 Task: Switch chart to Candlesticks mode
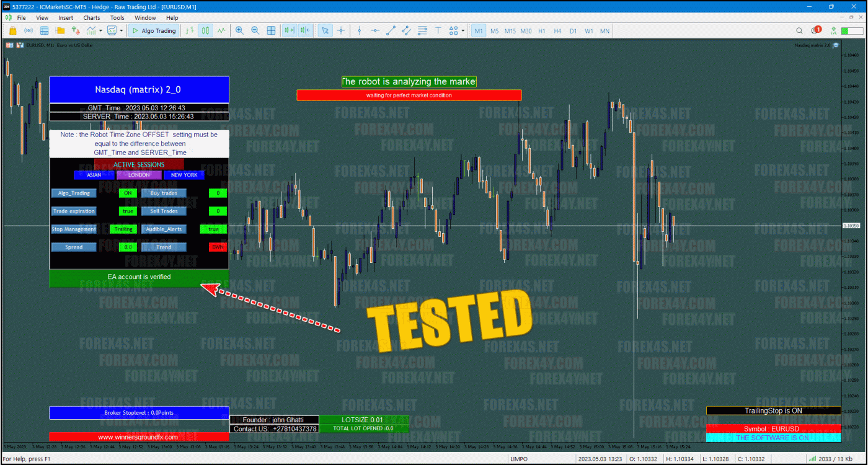206,30
